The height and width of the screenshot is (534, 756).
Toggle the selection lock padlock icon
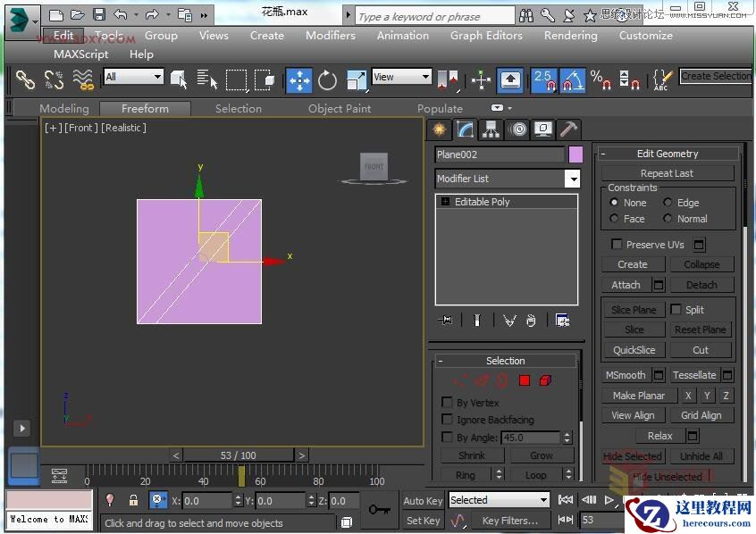(133, 501)
